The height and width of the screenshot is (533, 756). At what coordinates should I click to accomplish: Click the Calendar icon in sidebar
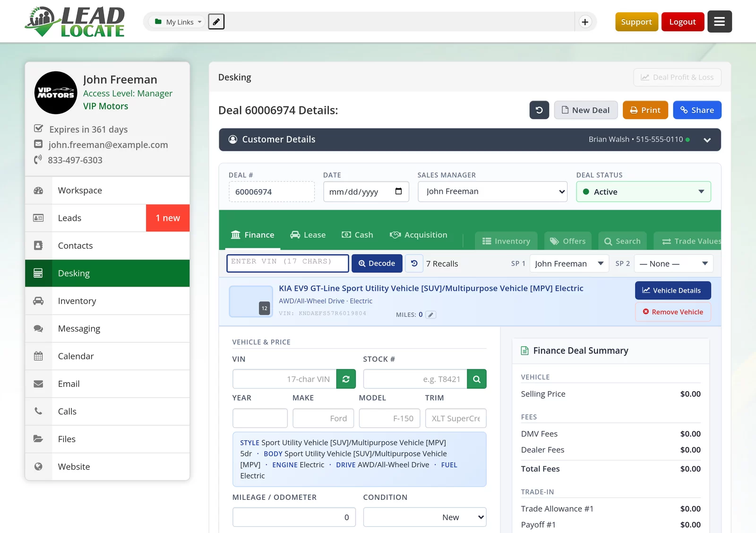click(x=38, y=356)
